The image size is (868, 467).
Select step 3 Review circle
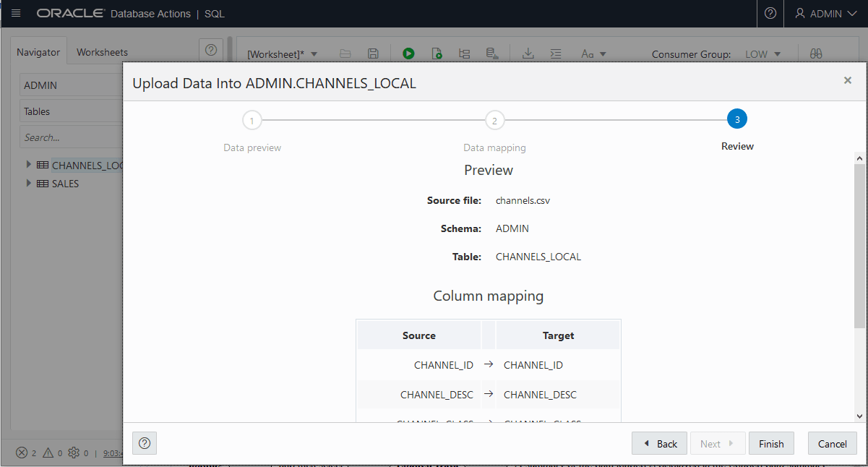[737, 119]
